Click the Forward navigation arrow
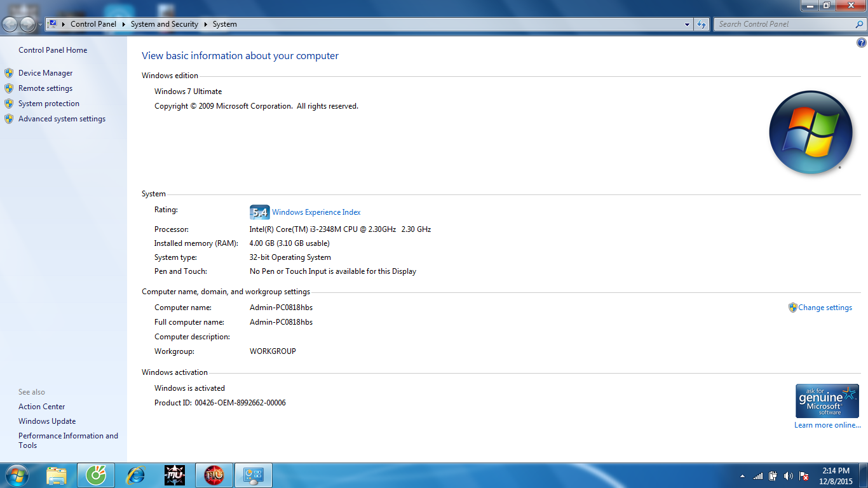Image resolution: width=868 pixels, height=488 pixels. (28, 24)
